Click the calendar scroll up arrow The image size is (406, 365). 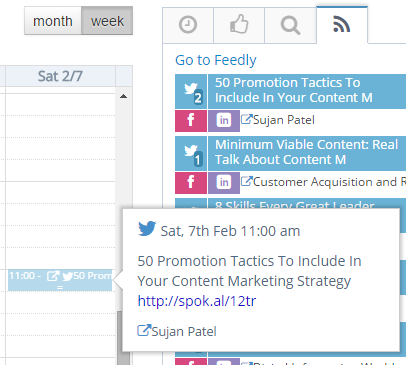(x=123, y=96)
